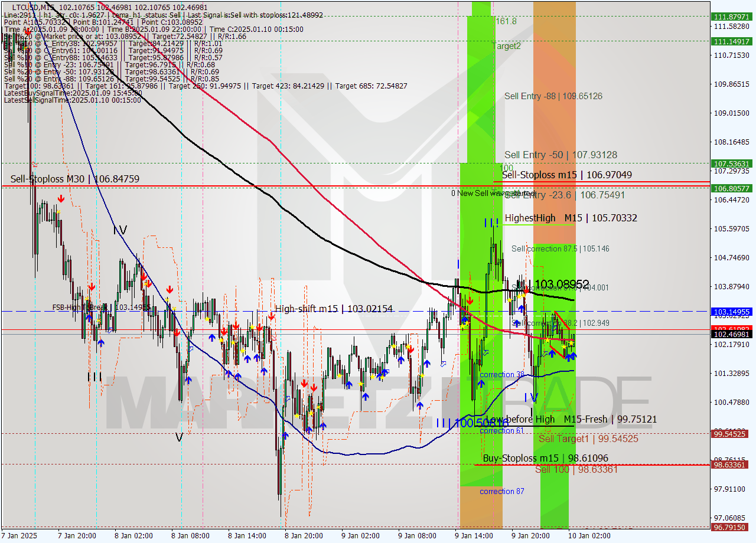Select the 'Sell-Stoploss m15 | 106.97049' label

tap(567, 175)
